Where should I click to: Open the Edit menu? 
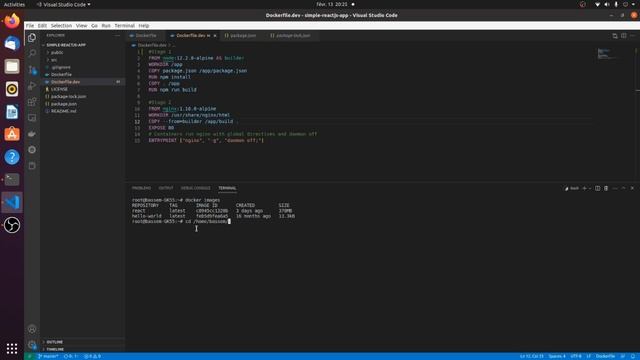(x=42, y=25)
